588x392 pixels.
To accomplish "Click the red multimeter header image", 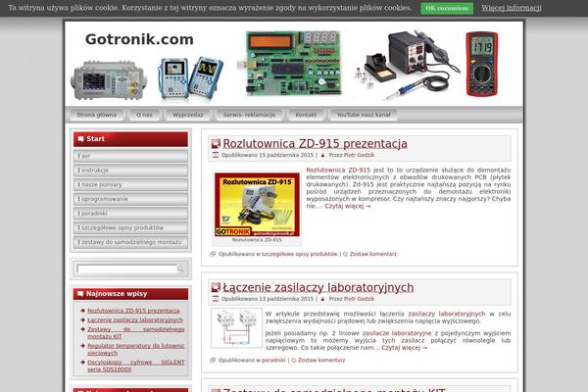I will coord(482,64).
